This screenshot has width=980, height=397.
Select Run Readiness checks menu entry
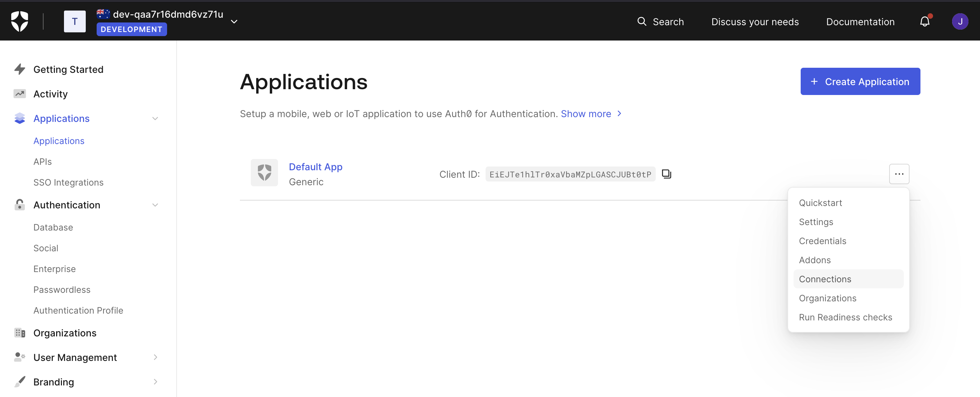click(x=848, y=317)
